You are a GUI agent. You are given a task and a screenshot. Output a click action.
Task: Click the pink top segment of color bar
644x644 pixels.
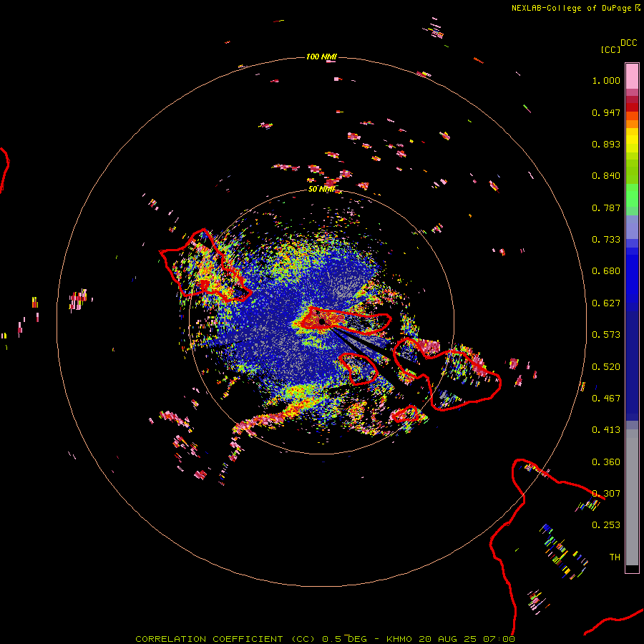coord(632,76)
